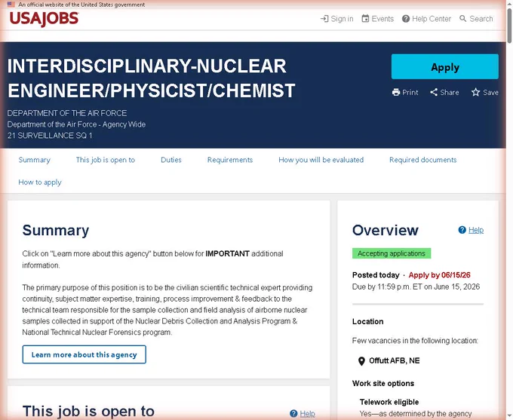Click Due by 11:59 p.m. ET text
The image size is (513, 420).
click(416, 287)
